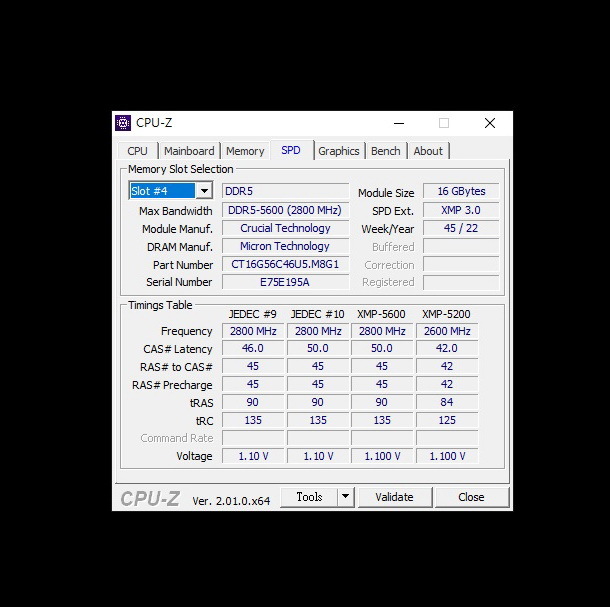The image size is (610, 607).
Task: Close CPU-Z with the title bar X
Action: 489,123
